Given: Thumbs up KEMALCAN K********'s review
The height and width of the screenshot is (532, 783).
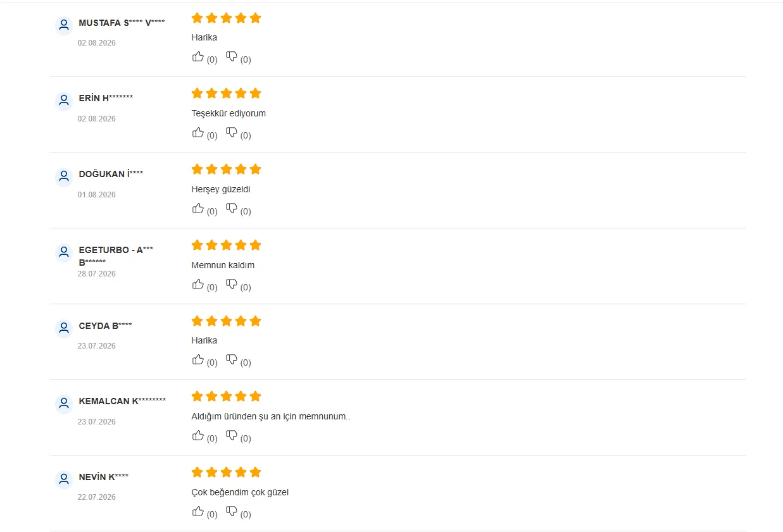Looking at the screenshot, I should pyautogui.click(x=198, y=435).
